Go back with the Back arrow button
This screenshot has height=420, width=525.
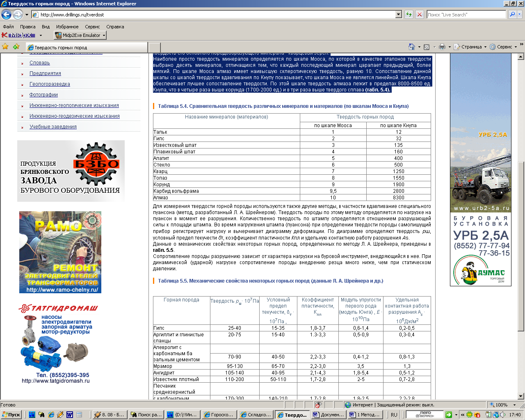6,15
